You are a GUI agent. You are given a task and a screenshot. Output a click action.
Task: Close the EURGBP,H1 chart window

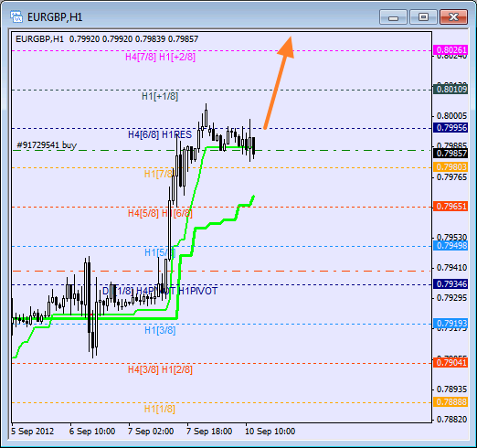point(453,17)
